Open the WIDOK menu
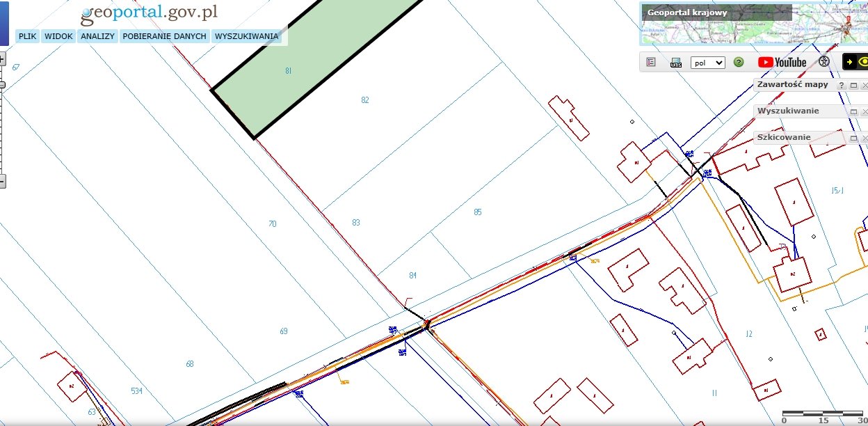868x426 pixels. point(58,36)
